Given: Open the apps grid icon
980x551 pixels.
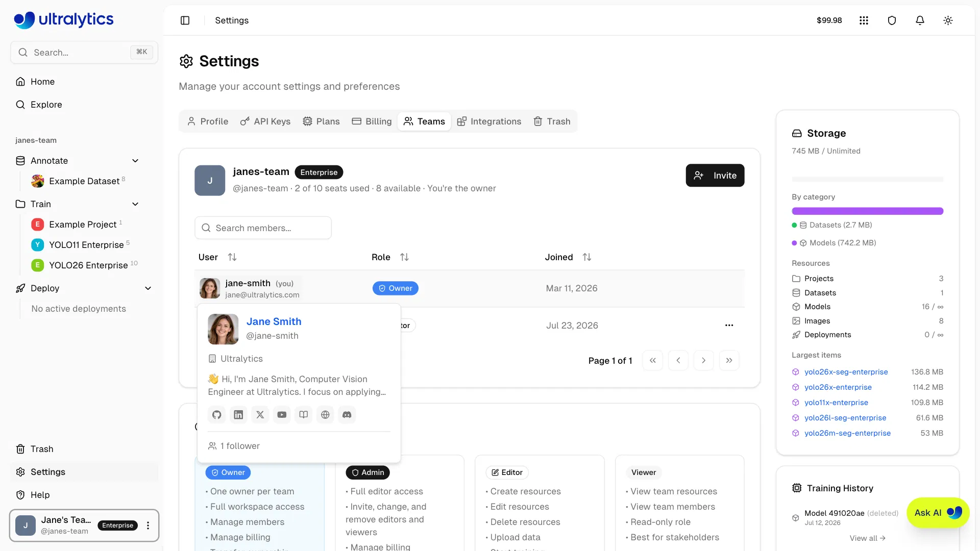Looking at the screenshot, I should [x=864, y=20].
